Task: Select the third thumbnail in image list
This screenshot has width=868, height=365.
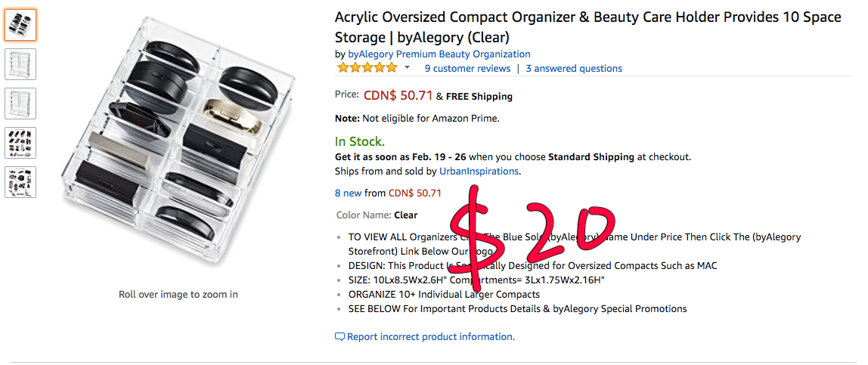Action: (x=20, y=104)
